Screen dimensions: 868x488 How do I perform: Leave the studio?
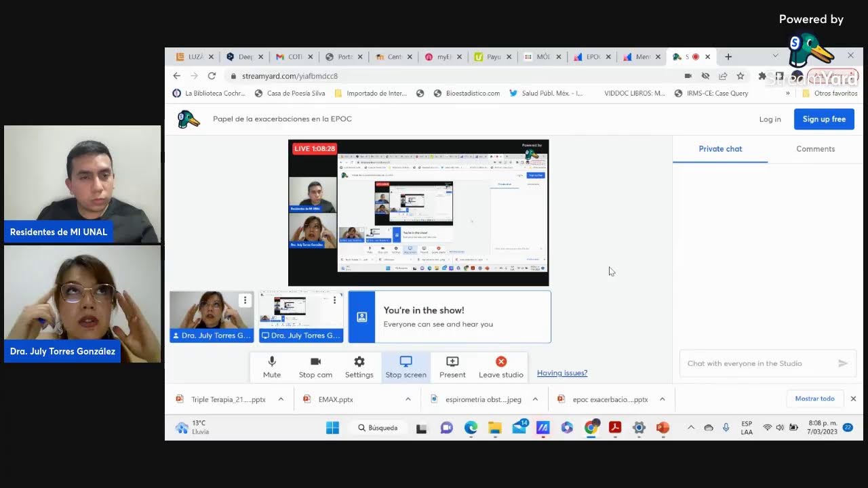501,367
